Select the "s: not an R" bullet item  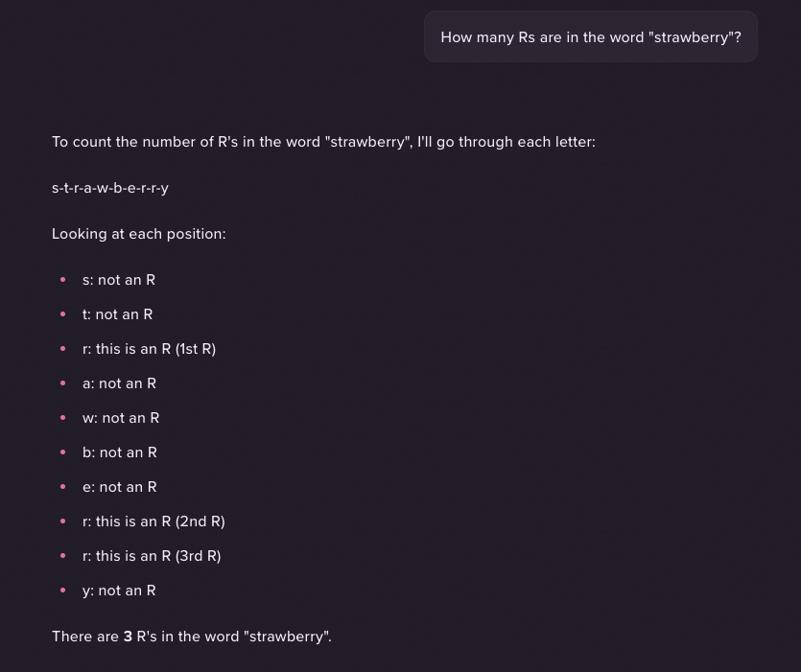point(119,280)
